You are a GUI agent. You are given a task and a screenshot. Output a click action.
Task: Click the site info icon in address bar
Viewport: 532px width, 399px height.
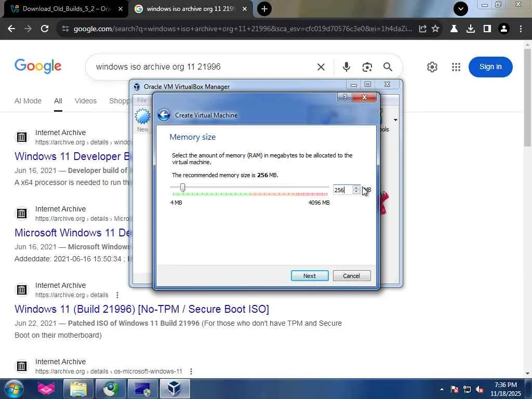tap(65, 29)
